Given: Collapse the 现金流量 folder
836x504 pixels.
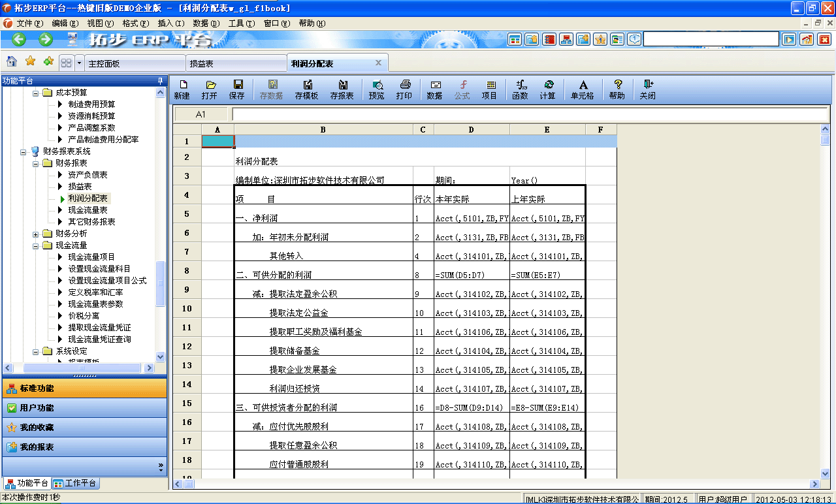Looking at the screenshot, I should click(36, 244).
